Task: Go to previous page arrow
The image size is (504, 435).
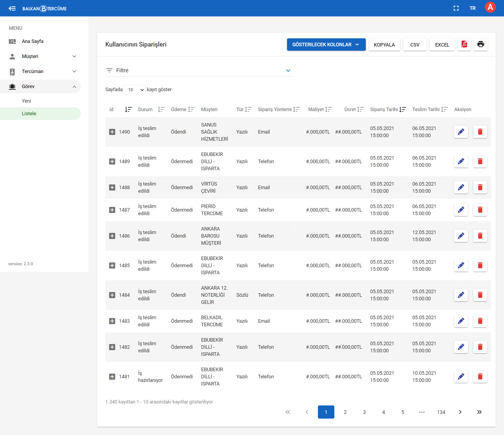Action: click(307, 412)
